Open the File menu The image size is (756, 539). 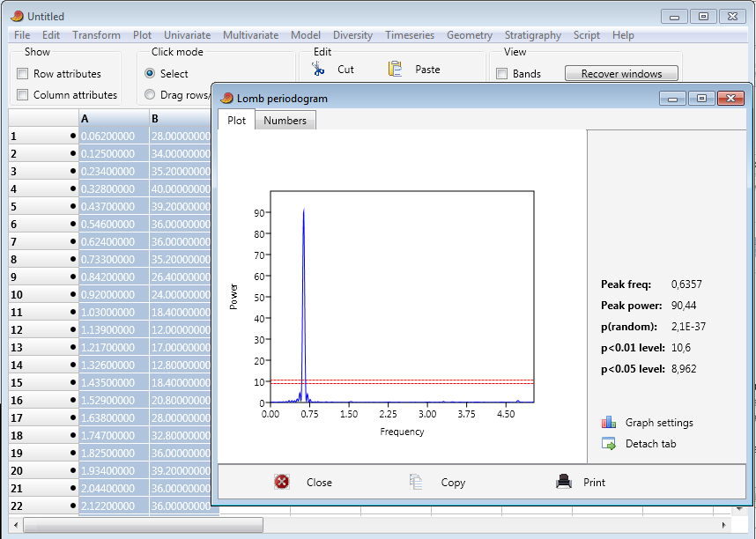22,35
